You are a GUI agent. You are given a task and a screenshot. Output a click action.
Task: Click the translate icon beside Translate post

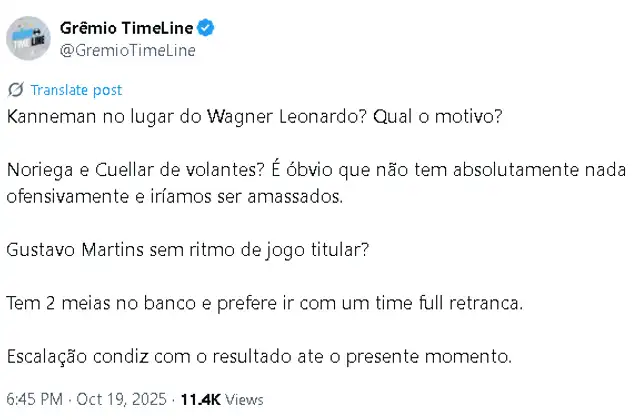[15, 90]
